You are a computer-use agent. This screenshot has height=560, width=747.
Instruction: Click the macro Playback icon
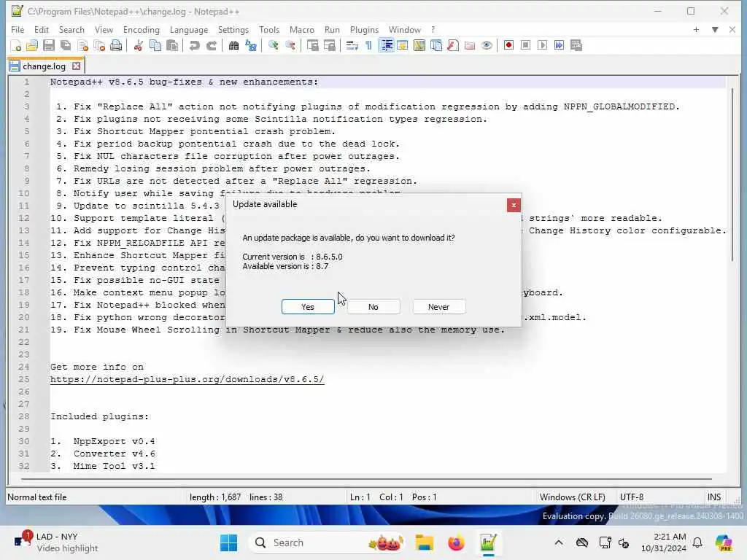(542, 46)
